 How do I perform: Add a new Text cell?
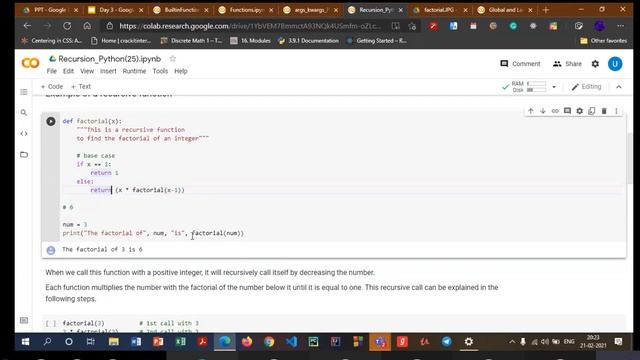click(x=81, y=87)
